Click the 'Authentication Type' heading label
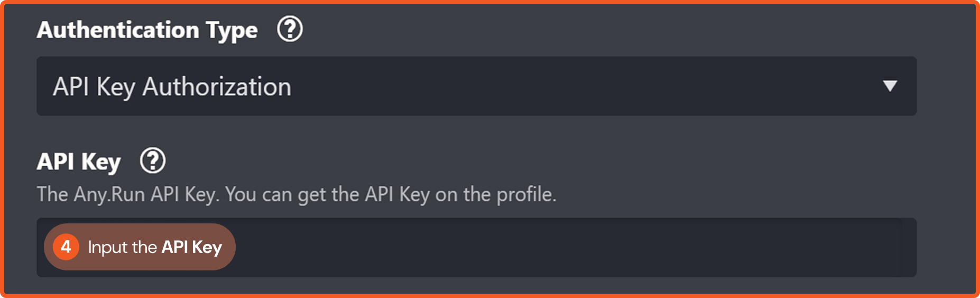Screen dimensions: 980x298 pos(147,30)
